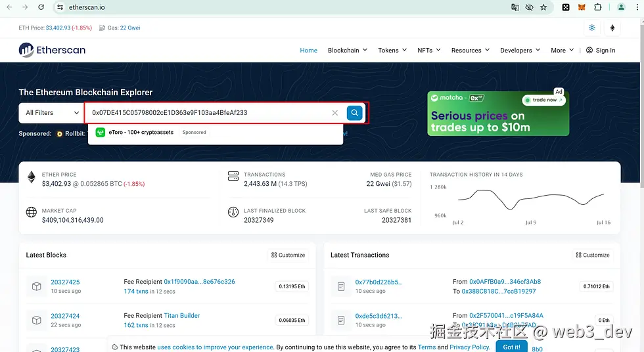
Task: Accept cookies with Got it! button
Action: 511,347
